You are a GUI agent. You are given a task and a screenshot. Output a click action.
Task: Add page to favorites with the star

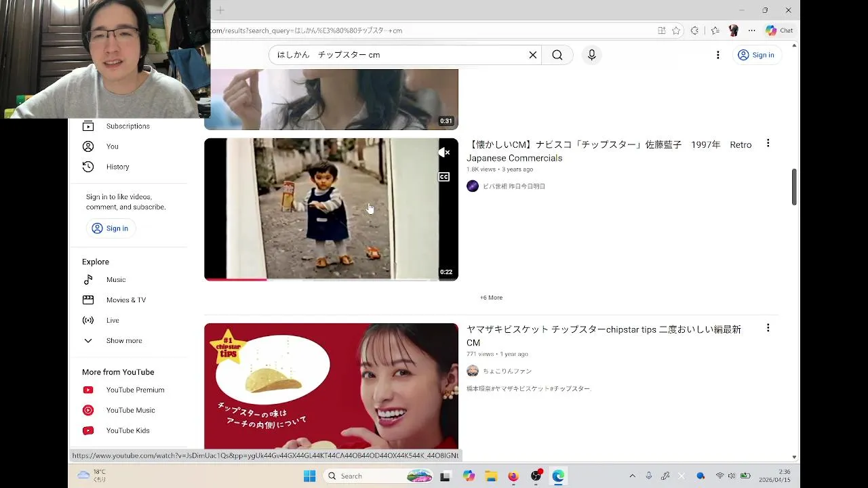[x=676, y=30]
